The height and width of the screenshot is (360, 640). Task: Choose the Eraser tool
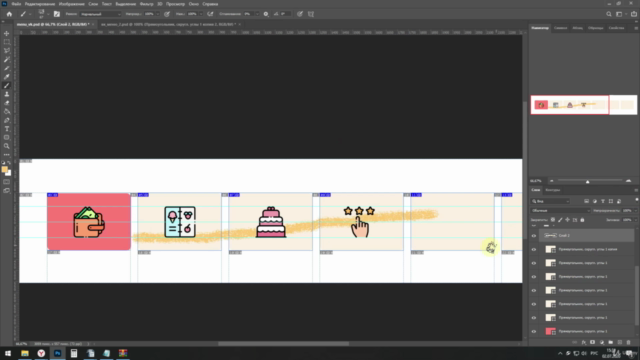[x=7, y=103]
